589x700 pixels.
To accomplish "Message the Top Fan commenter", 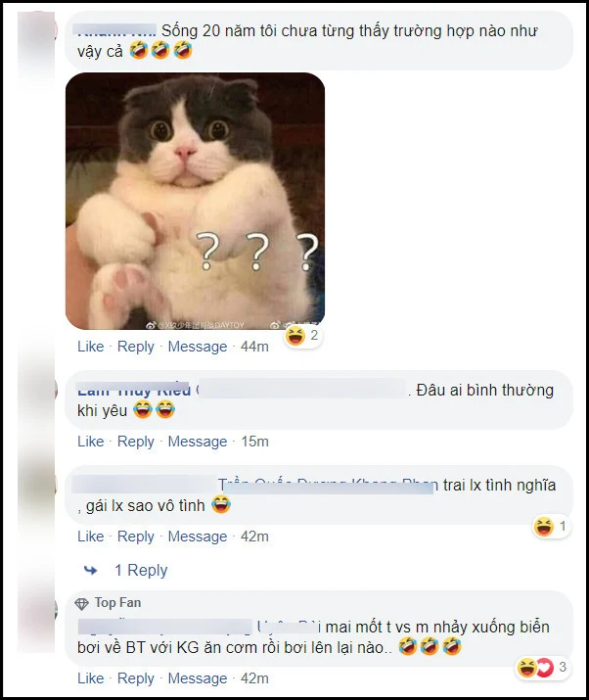I will point(198,678).
